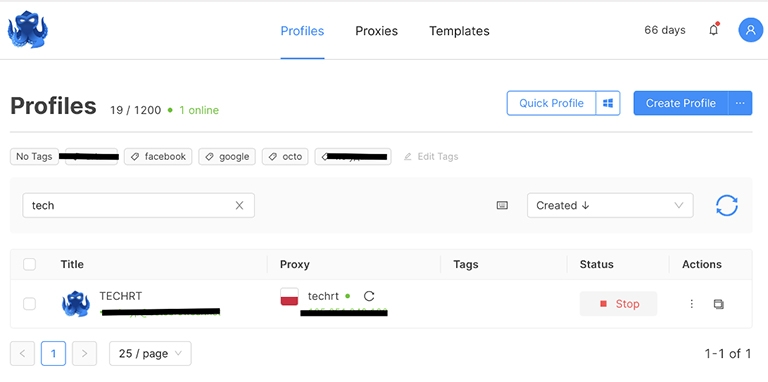The height and width of the screenshot is (382, 768).
Task: Click the 1-1 of 1 results text
Action: click(727, 353)
